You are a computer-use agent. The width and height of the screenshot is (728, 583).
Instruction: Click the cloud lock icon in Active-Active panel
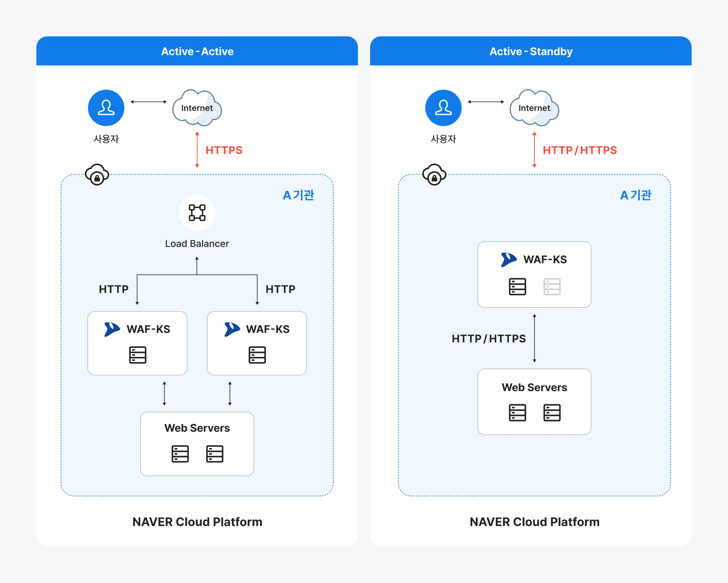coord(97,175)
